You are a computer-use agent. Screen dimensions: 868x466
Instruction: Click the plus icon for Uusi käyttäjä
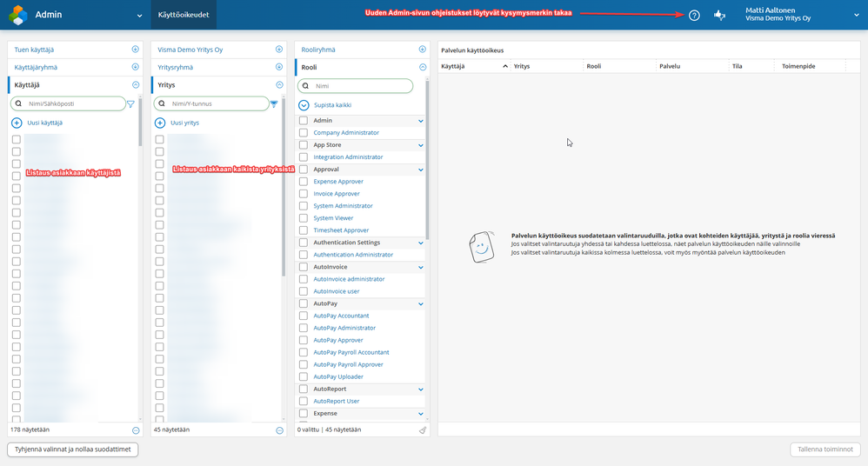17,123
